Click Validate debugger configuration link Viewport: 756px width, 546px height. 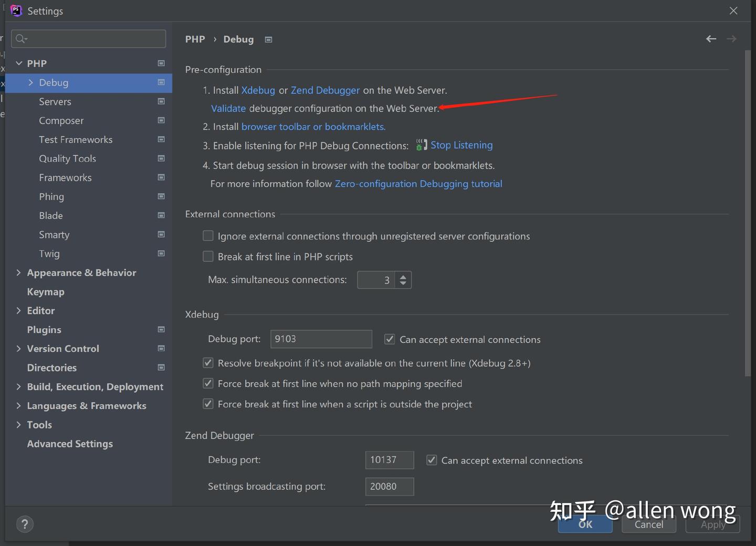228,108
